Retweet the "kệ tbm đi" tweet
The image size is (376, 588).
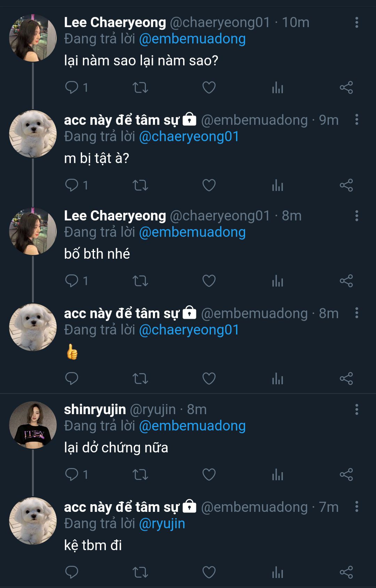140,572
